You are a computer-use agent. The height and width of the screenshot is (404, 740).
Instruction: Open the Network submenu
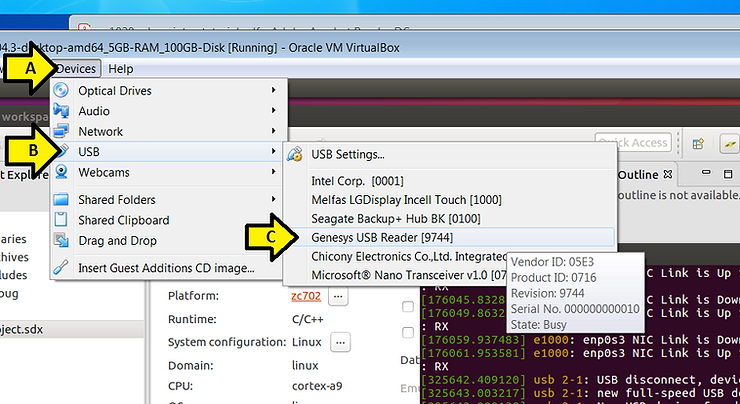[x=168, y=131]
